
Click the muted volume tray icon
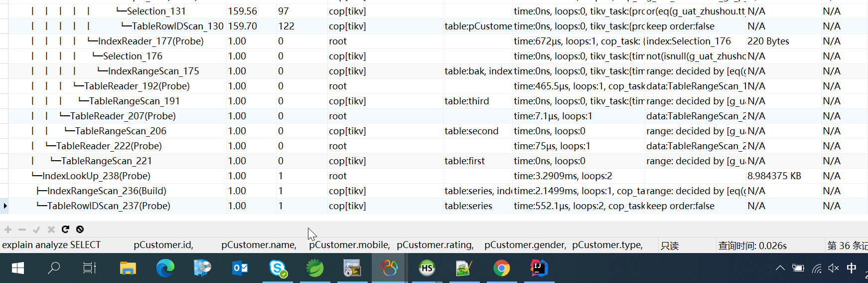(x=834, y=269)
